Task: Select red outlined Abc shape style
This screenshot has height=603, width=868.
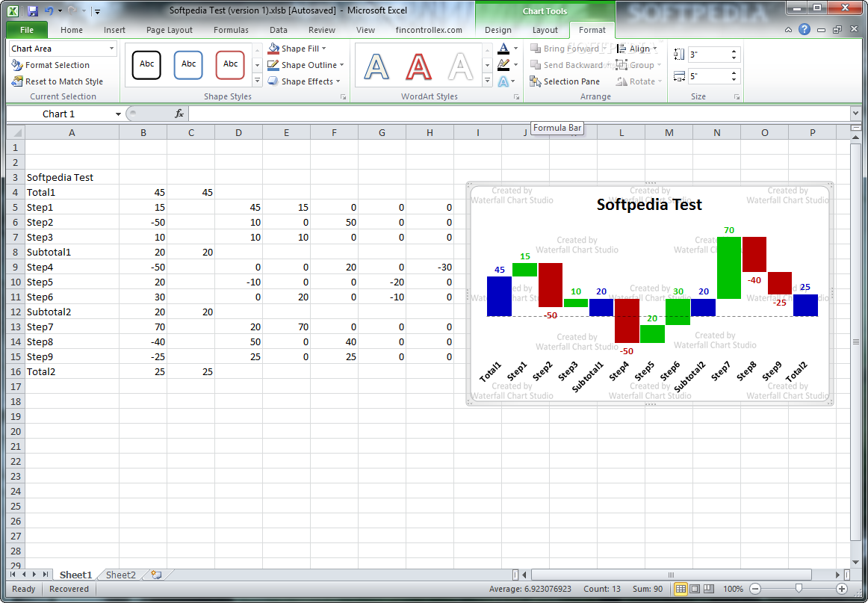Action: pos(230,65)
